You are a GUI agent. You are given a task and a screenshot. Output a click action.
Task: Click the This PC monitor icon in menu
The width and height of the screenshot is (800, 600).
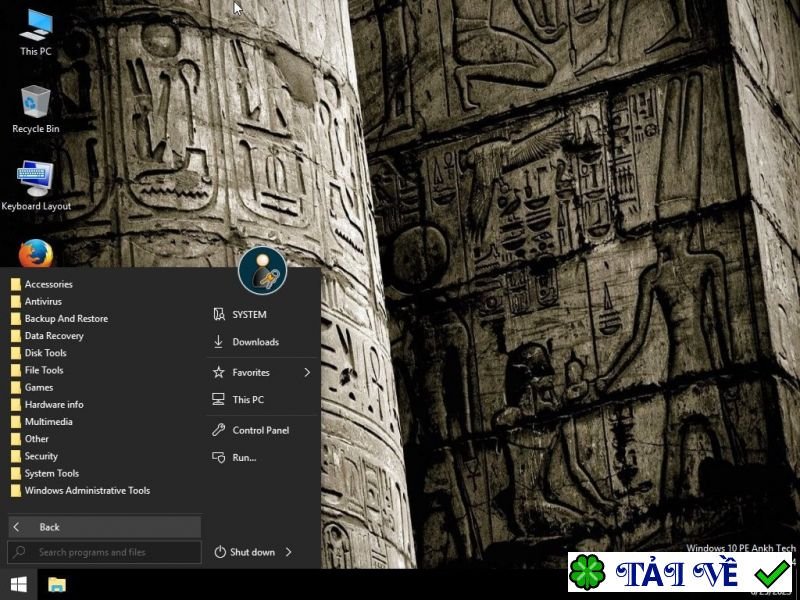click(218, 399)
